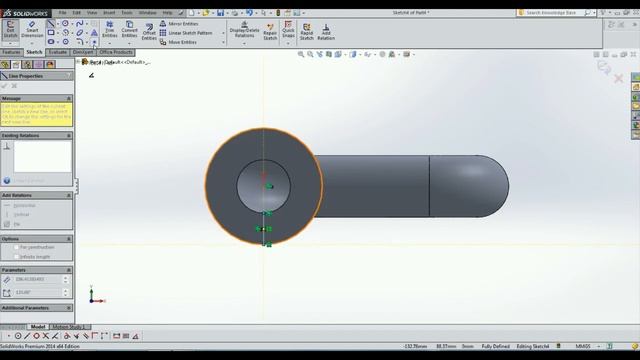Collapse the Message section
The width and height of the screenshot is (640, 360).
tap(69, 98)
